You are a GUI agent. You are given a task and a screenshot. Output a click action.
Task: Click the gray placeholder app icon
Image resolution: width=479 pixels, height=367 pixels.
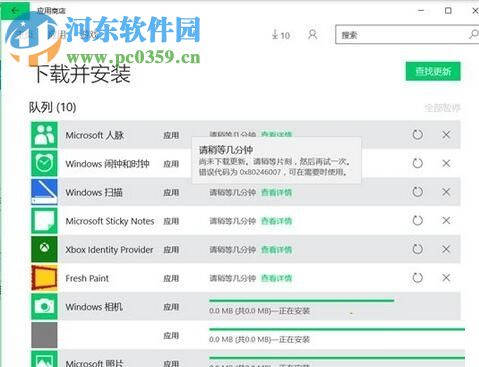pyautogui.click(x=44, y=335)
